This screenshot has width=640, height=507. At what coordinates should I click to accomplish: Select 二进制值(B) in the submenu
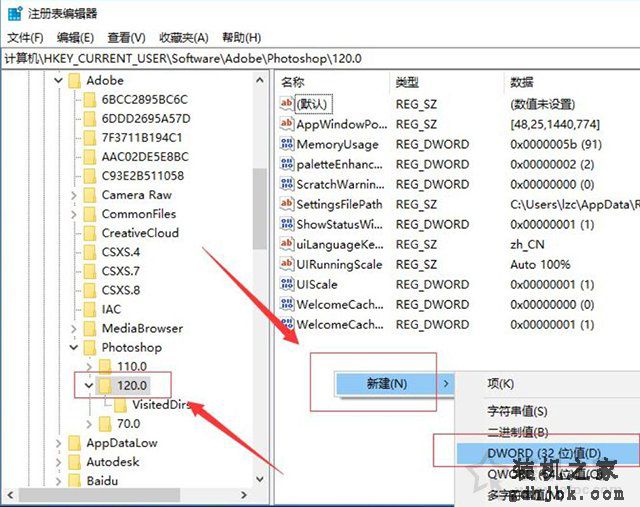point(518,431)
